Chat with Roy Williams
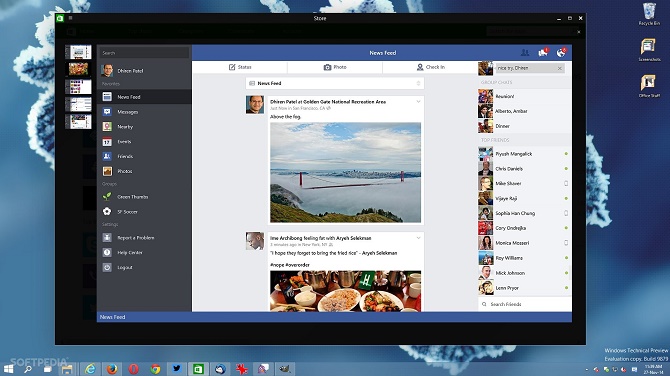670x376 pixels. (525, 258)
